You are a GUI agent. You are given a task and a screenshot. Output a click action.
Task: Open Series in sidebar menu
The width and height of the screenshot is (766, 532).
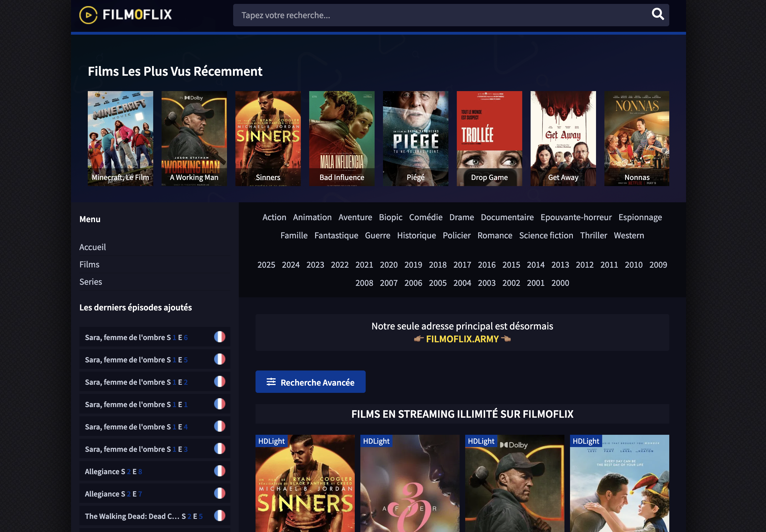tap(91, 282)
